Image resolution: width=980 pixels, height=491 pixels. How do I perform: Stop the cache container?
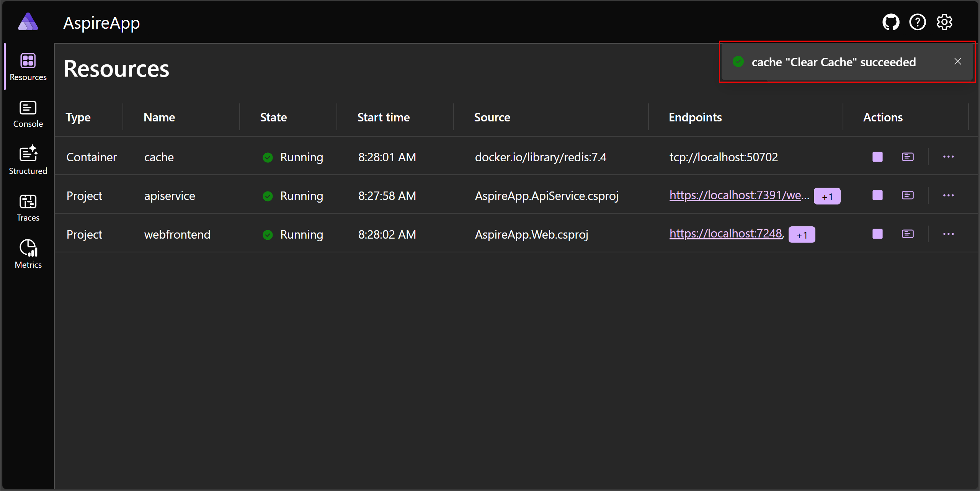click(877, 157)
